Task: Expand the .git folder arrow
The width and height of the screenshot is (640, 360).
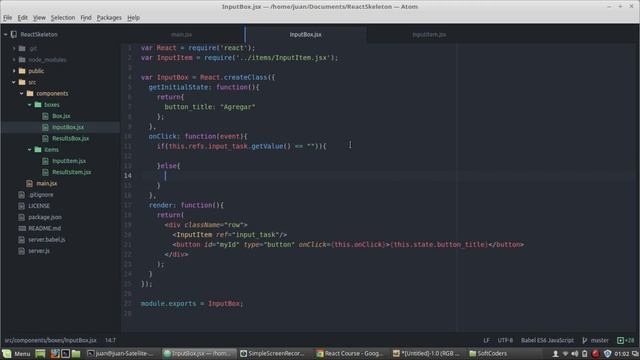Action: (14, 48)
